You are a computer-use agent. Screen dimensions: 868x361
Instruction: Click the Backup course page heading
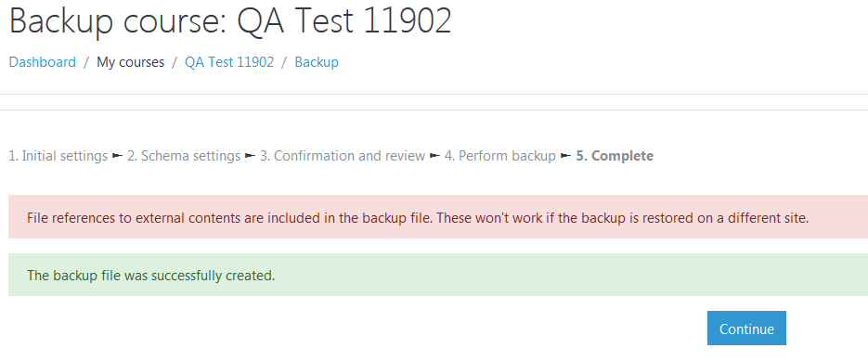coord(230,22)
